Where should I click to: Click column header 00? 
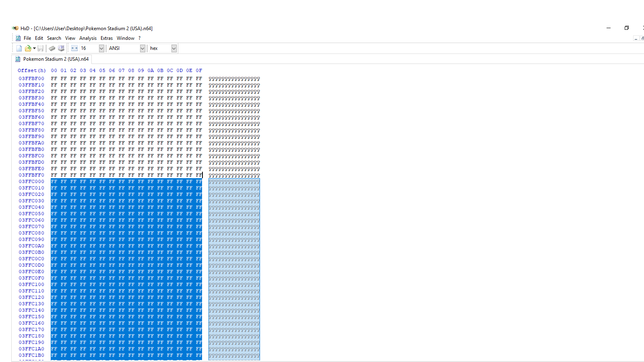[54, 70]
